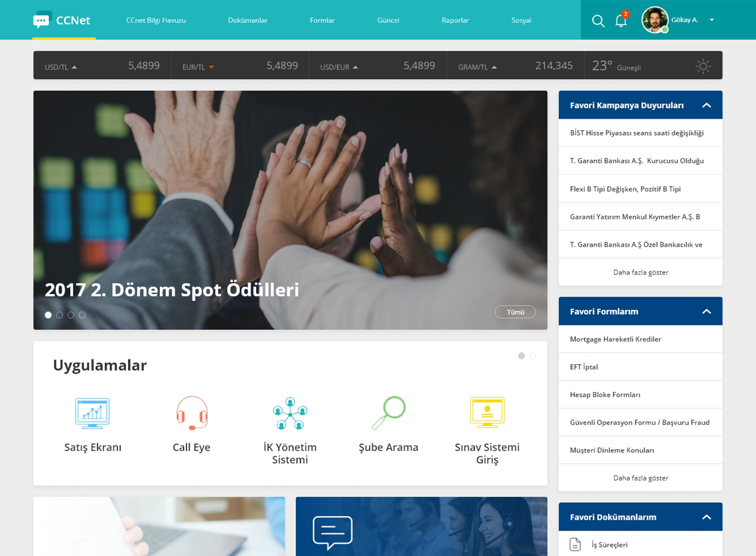The image size is (756, 556).
Task: Show more campaigns via Daha fazla göster
Action: coord(640,272)
